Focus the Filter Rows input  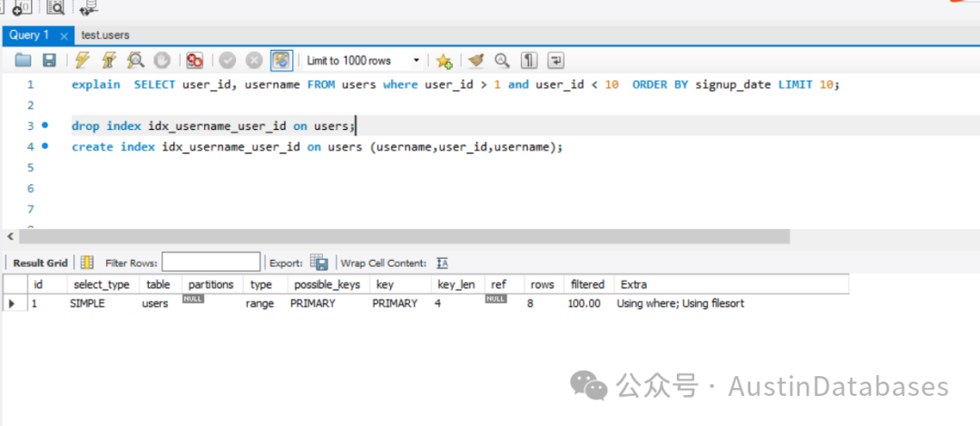click(x=211, y=263)
